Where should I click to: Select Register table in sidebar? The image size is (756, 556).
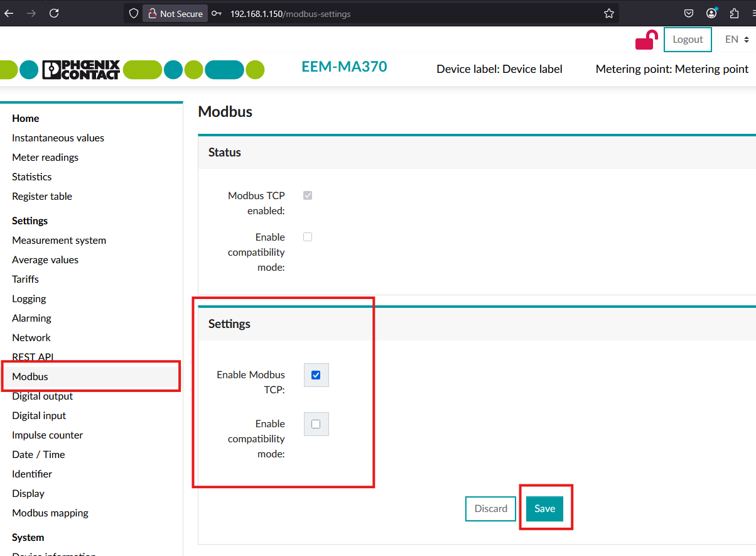pyautogui.click(x=42, y=196)
